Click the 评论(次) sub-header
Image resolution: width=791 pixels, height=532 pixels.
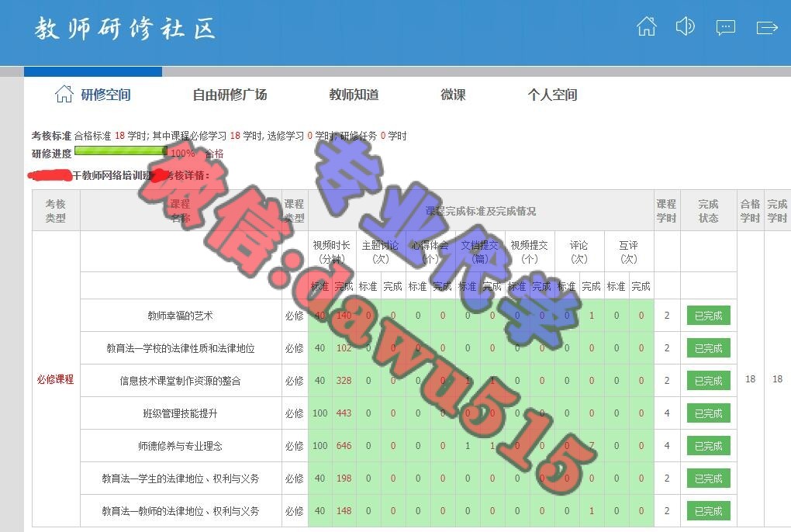coord(579,251)
